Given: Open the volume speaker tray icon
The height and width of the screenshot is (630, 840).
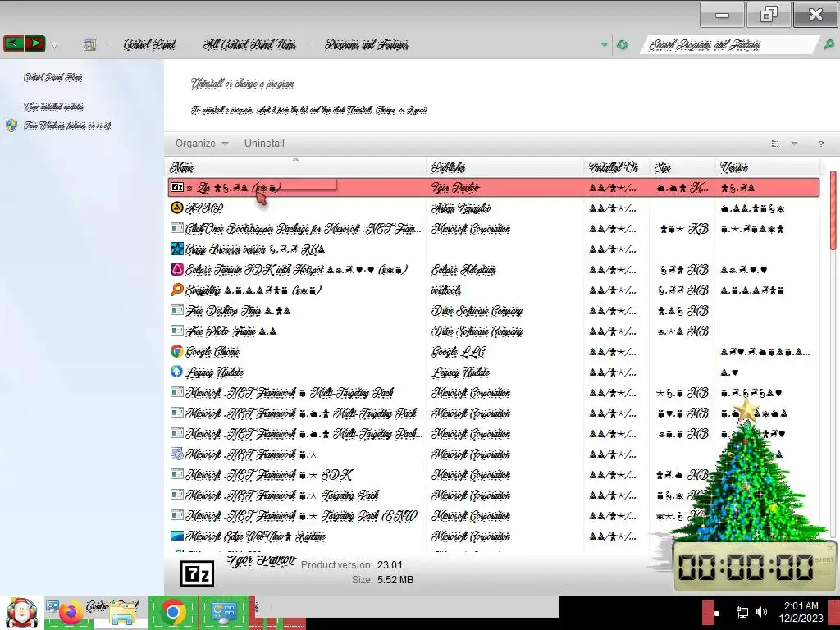Looking at the screenshot, I should 761,612.
